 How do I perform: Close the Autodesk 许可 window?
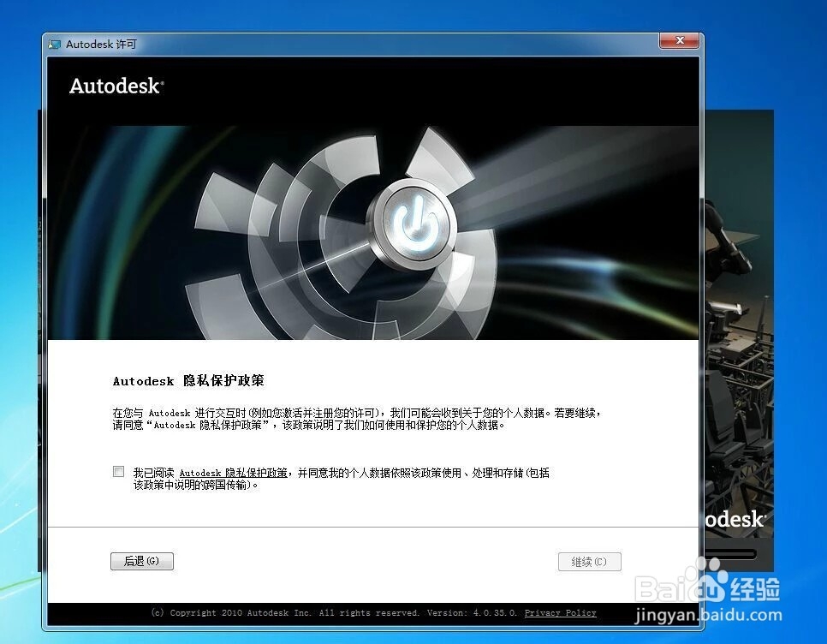[x=680, y=40]
